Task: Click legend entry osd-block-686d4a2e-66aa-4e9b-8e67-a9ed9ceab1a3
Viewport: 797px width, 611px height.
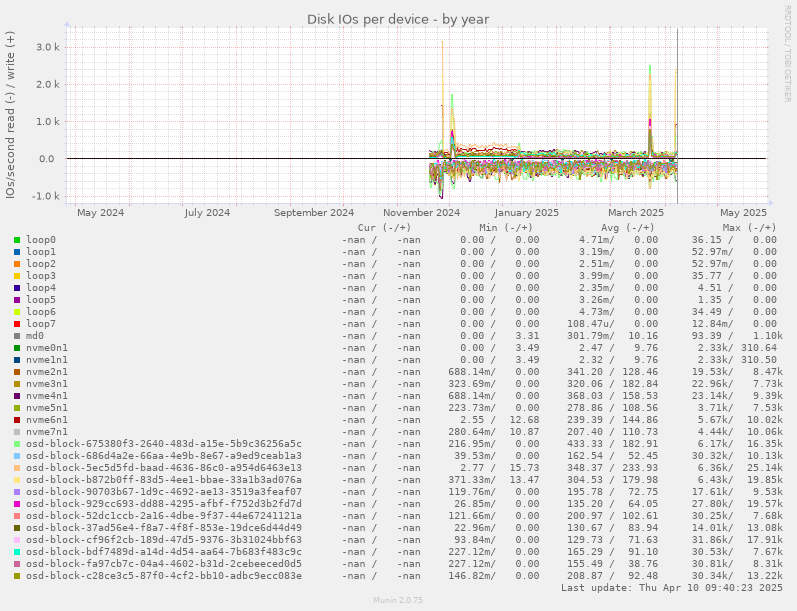Action: (164, 456)
